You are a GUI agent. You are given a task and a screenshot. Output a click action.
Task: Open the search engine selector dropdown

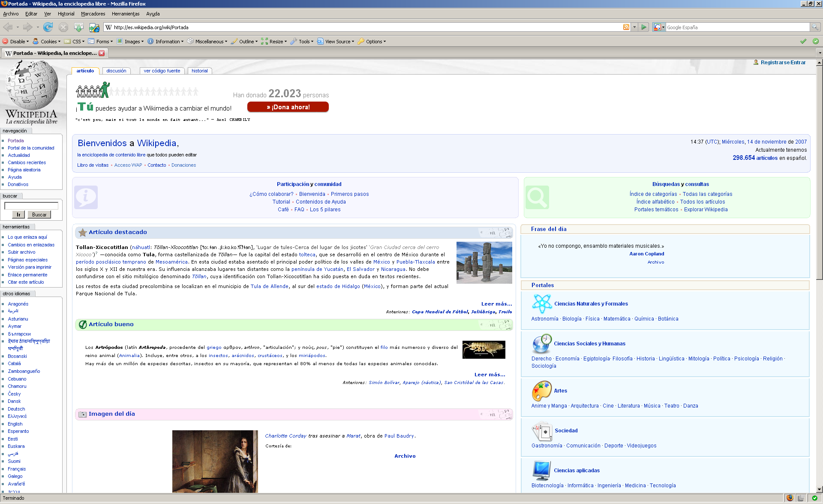[659, 27]
